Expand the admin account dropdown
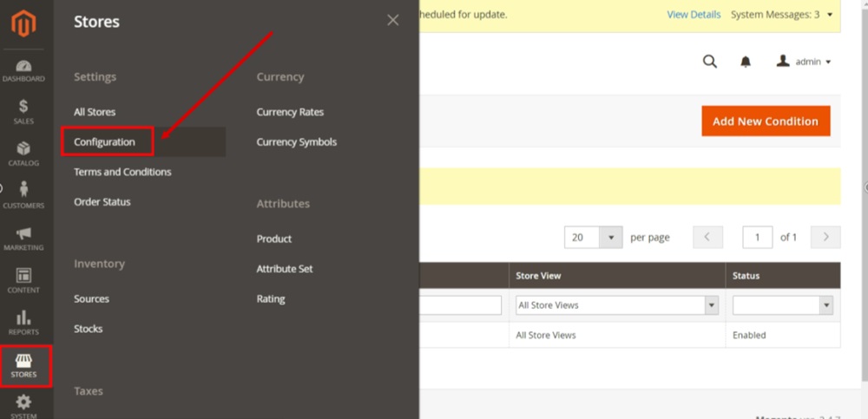 [805, 62]
